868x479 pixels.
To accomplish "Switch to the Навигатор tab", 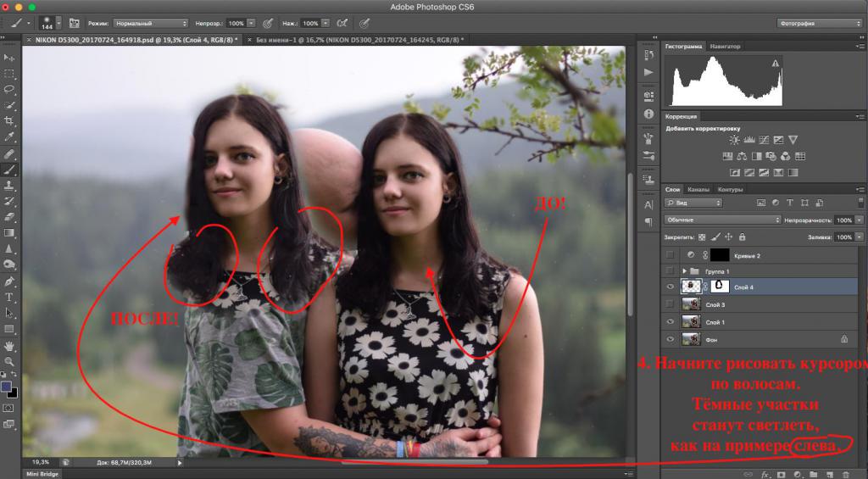I will [725, 47].
